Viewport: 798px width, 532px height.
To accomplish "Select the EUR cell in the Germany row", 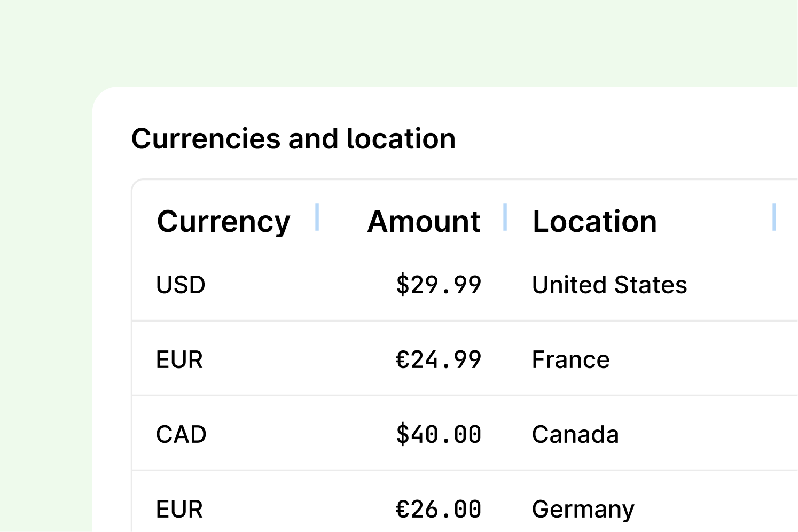I will [179, 509].
